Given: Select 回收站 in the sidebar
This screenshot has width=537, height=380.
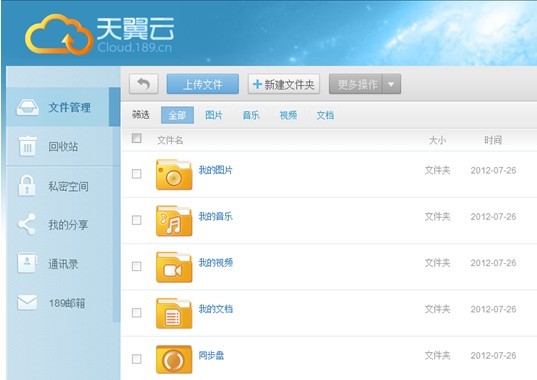Looking at the screenshot, I should coord(63,147).
